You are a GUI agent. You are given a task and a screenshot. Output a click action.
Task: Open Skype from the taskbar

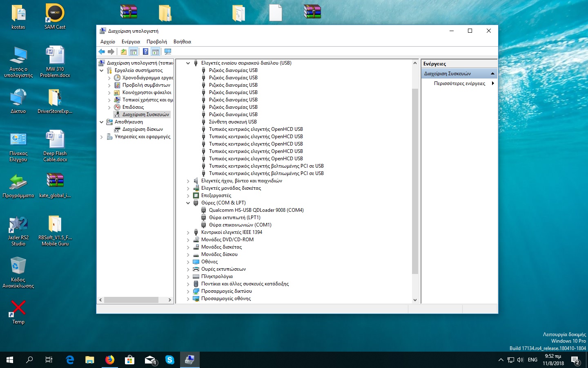(x=170, y=360)
